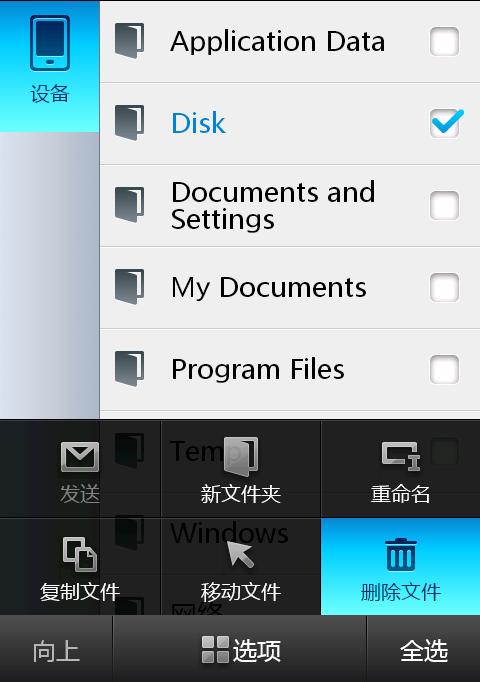Uncheck the Disk checkbox

[445, 123]
